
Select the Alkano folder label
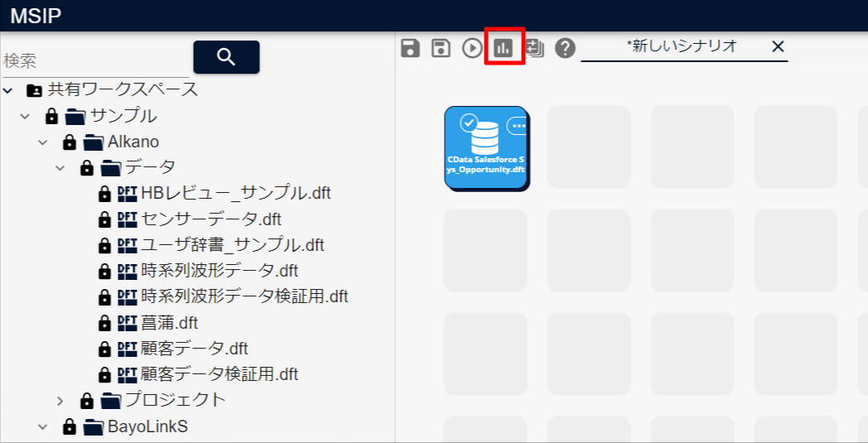coord(133,142)
